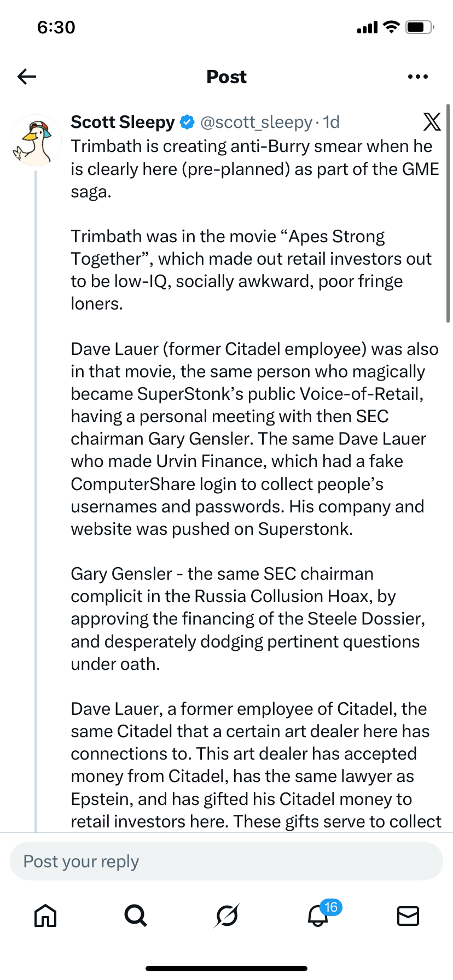This screenshot has height=980, width=453.
Task: Go to the Home tab
Action: (45, 915)
